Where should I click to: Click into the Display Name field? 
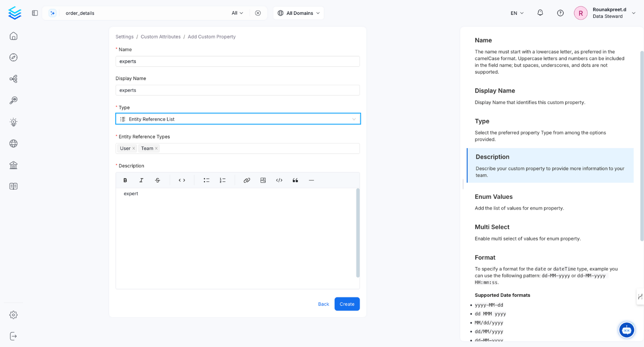(x=237, y=90)
